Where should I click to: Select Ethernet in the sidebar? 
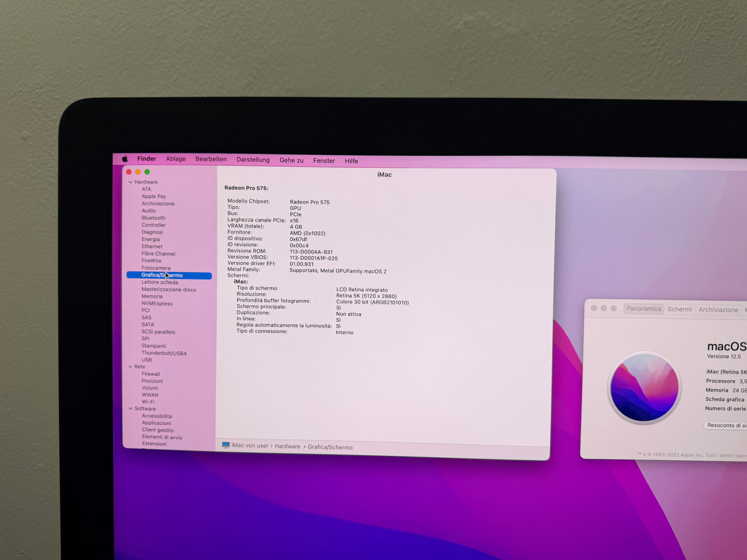click(152, 246)
